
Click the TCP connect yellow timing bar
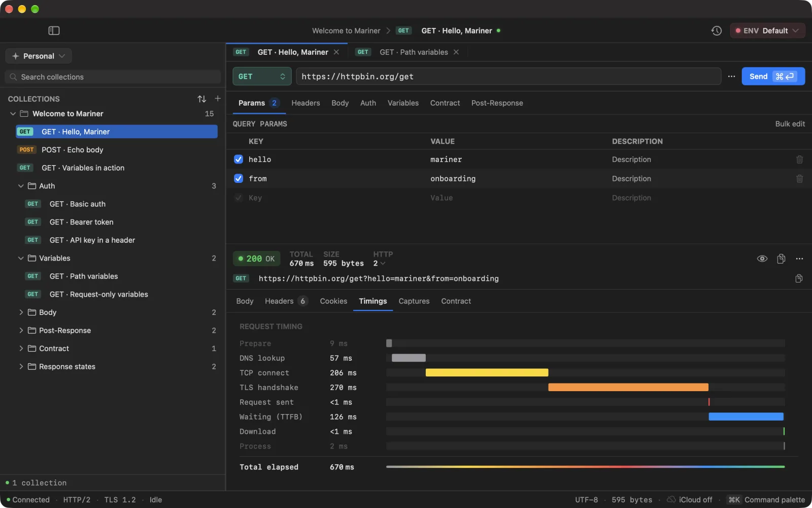(487, 373)
